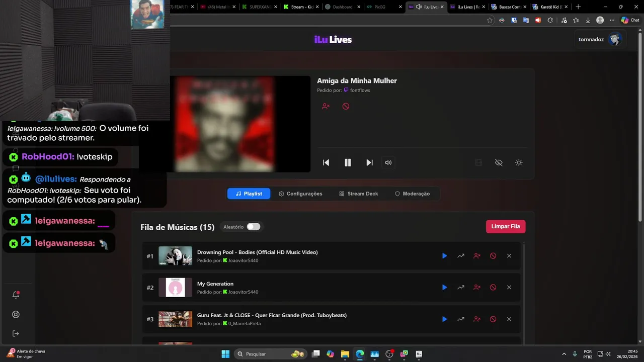Viewport: 644px width, 362px height.
Task: Move Drowning Pool - Bodies up in queue
Action: click(460, 256)
